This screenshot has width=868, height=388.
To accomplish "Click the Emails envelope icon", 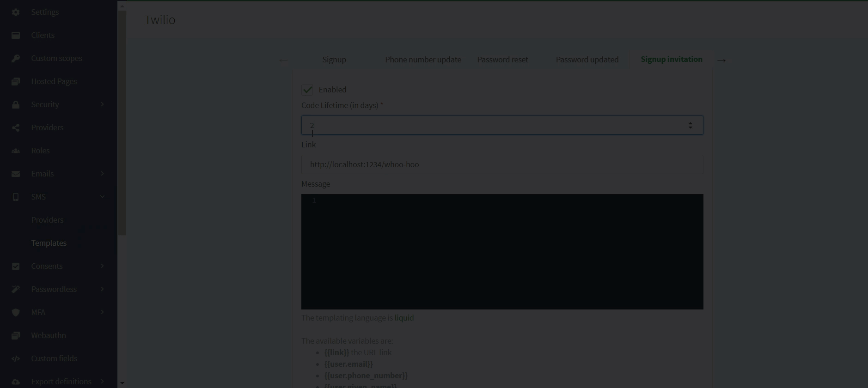I will pos(16,174).
